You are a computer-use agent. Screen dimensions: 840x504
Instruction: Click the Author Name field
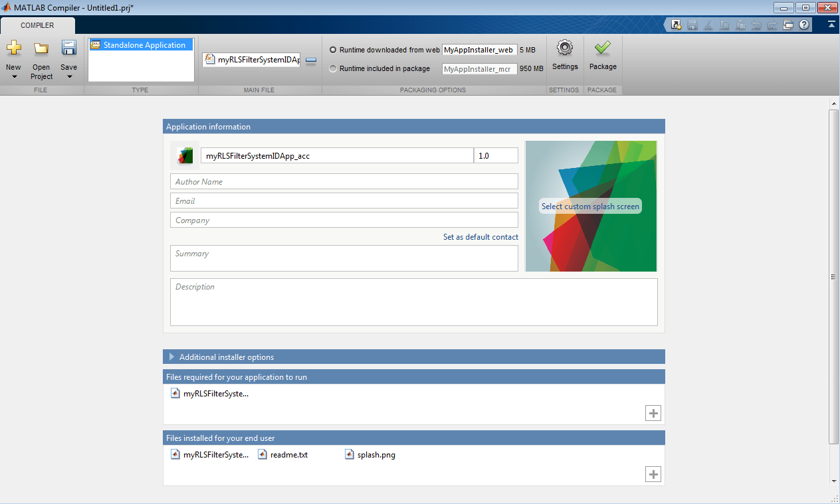pos(344,181)
